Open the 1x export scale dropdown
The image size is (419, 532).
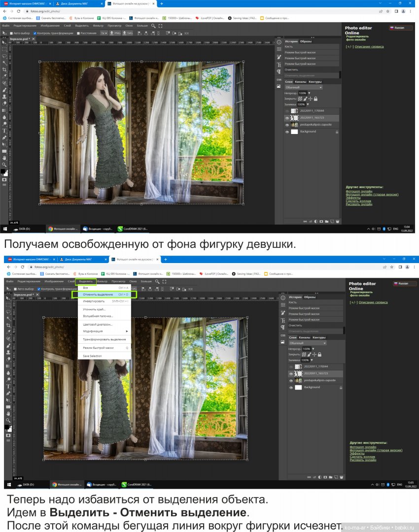(x=104, y=33)
